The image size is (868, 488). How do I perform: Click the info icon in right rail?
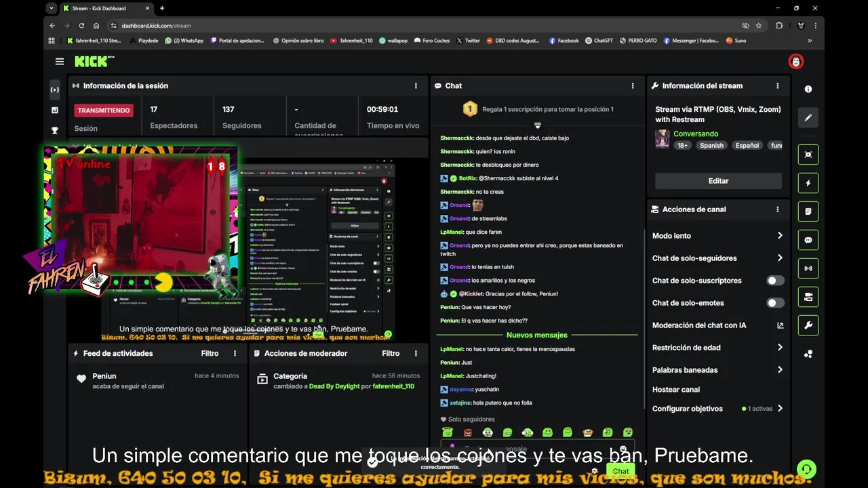click(x=808, y=89)
